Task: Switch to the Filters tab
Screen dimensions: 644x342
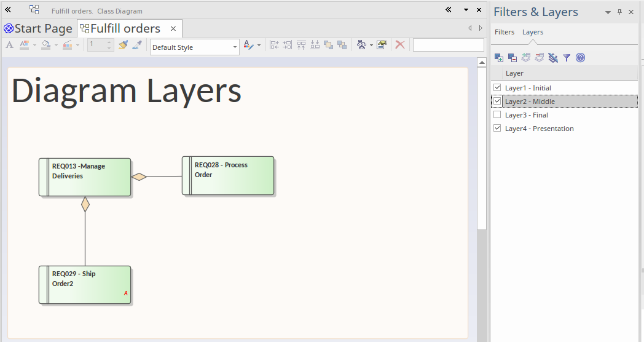Action: click(505, 32)
